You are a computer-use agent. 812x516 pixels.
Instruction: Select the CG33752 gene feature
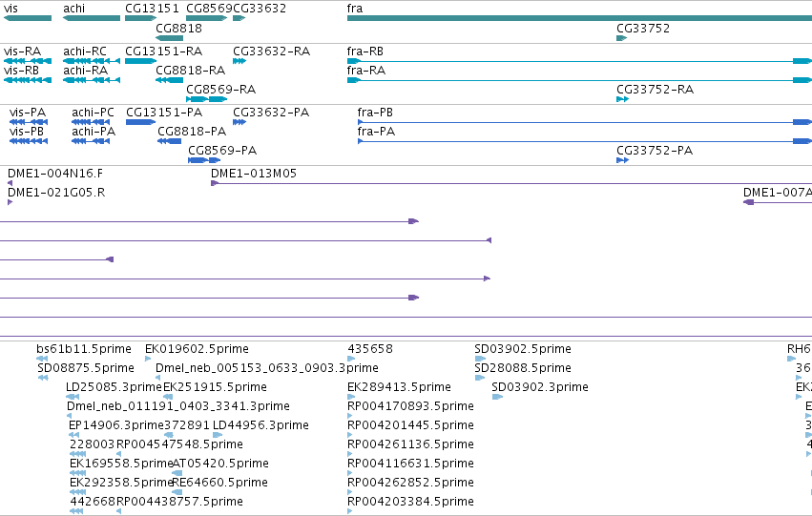coord(622,38)
